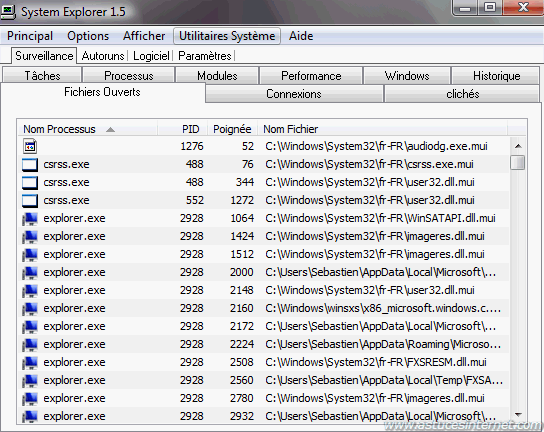Click explorer.exe icon with handle 2932
This screenshot has width=544, height=432.
pos(30,416)
